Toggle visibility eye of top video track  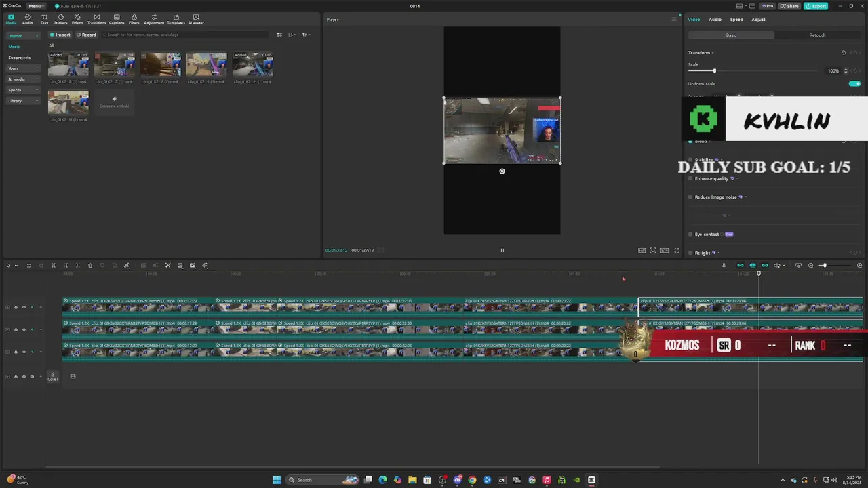coord(24,307)
